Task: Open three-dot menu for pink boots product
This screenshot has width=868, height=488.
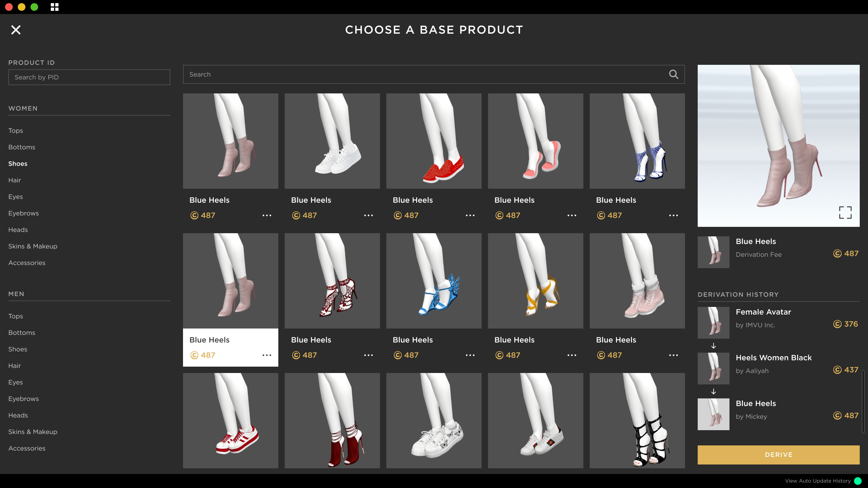Action: click(674, 355)
